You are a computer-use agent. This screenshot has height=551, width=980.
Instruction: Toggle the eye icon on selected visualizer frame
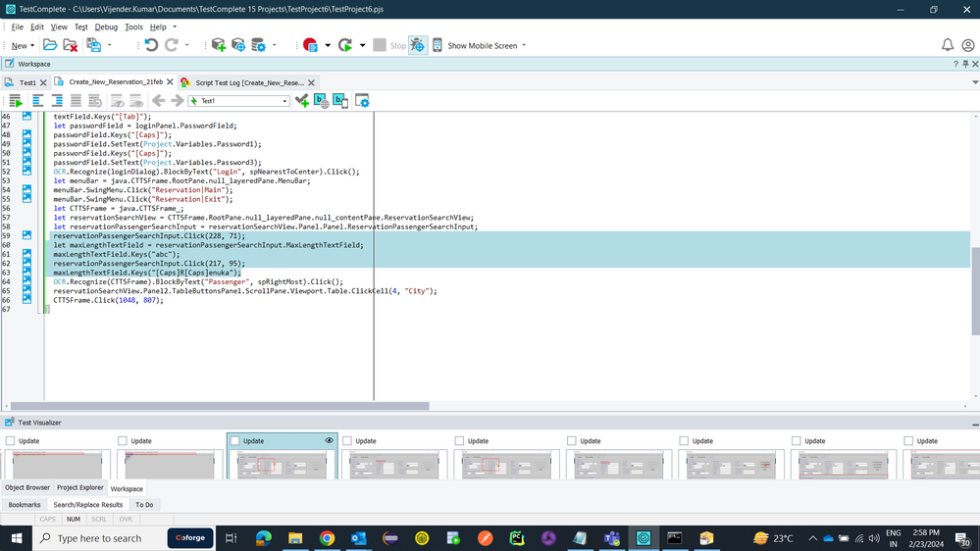[329, 441]
